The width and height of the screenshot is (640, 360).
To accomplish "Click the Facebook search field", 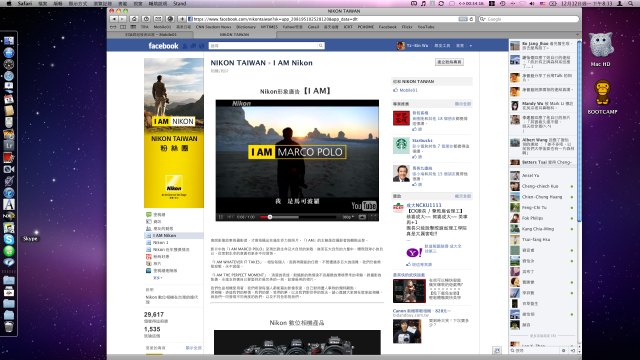I will coord(264,46).
